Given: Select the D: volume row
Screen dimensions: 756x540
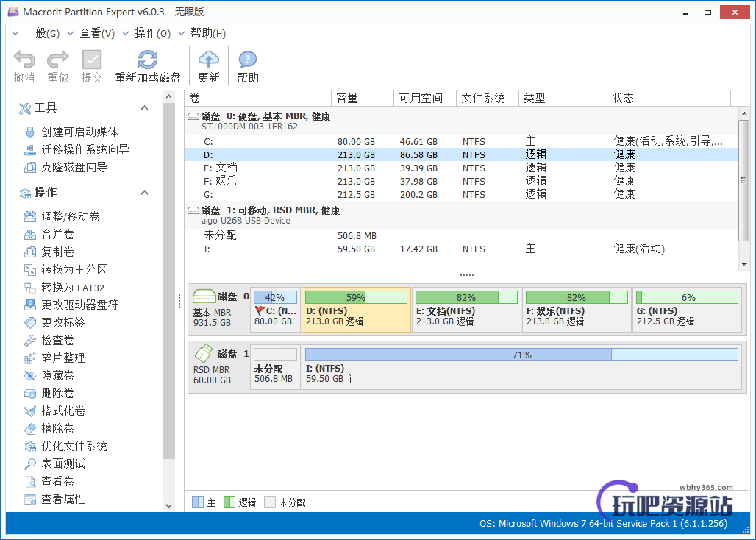Looking at the screenshot, I should point(461,154).
